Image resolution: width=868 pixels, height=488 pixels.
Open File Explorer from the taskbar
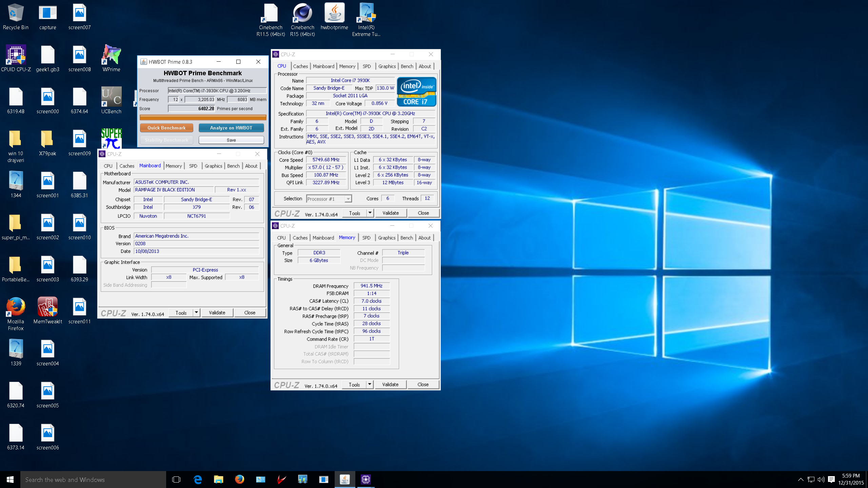tap(219, 480)
